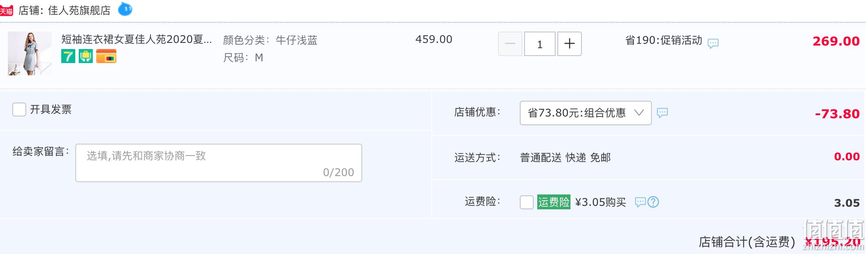
Task: Click the freight insurance comment bubble icon
Action: (640, 202)
